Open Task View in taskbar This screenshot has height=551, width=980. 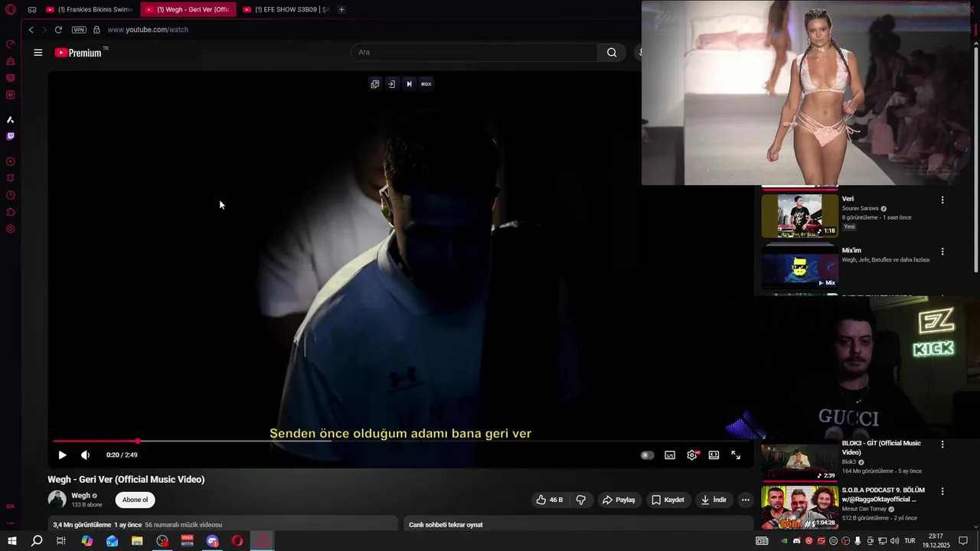[61, 541]
